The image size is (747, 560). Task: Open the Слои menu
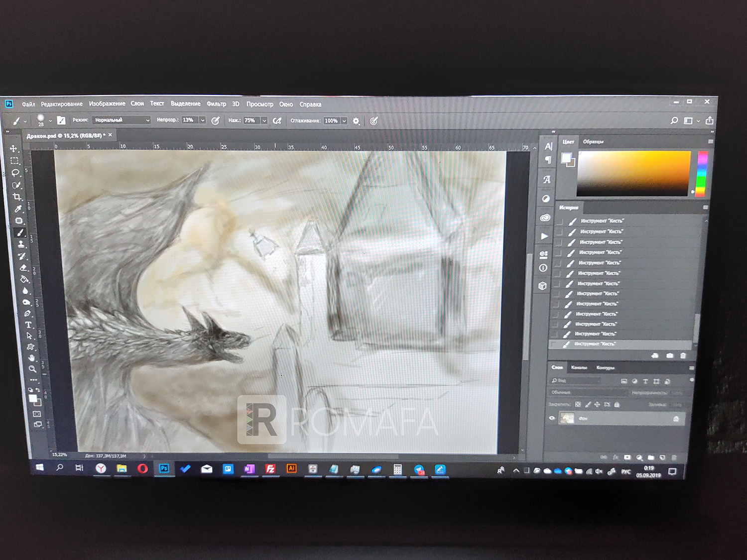pyautogui.click(x=137, y=104)
